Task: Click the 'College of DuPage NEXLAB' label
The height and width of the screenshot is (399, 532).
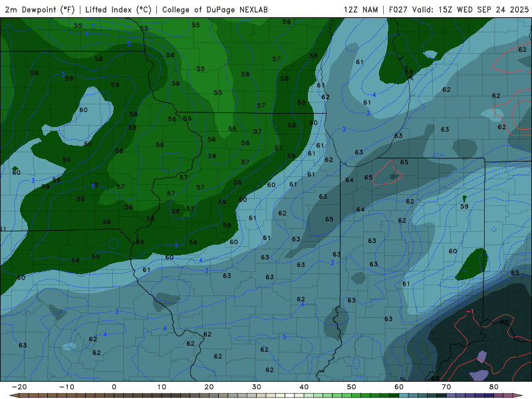Action: pos(215,9)
